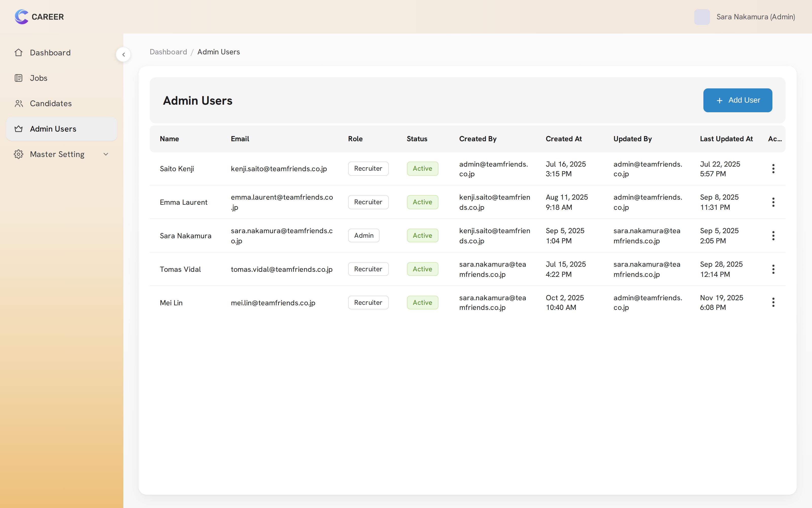
Task: Click the Last Updated At column header
Action: (726, 139)
